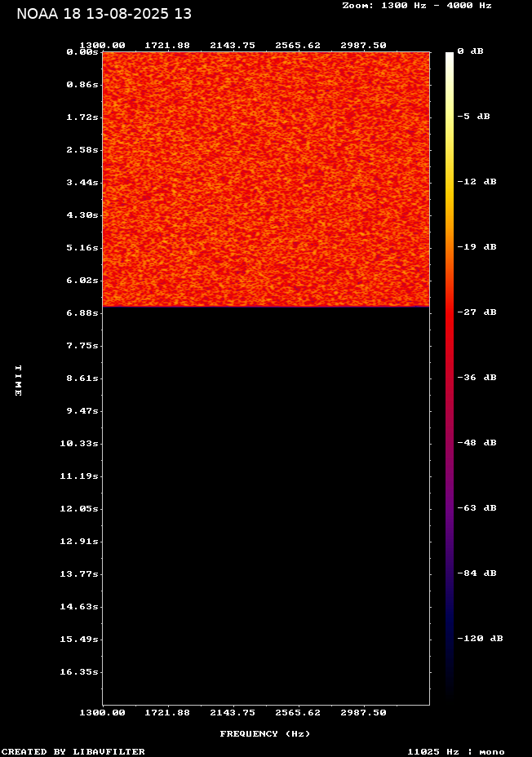The image size is (532, 757).
Task: Click the bottom axis 1721.88 frequency label
Action: tap(167, 713)
